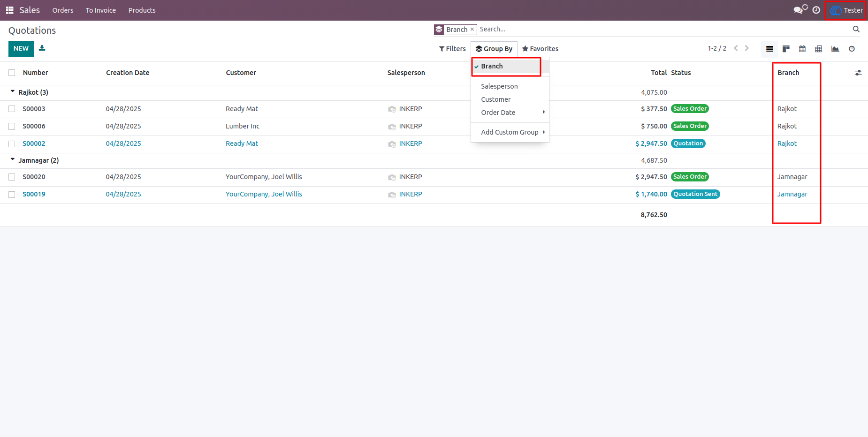
Task: Select the S00020 row checkbox
Action: click(12, 177)
